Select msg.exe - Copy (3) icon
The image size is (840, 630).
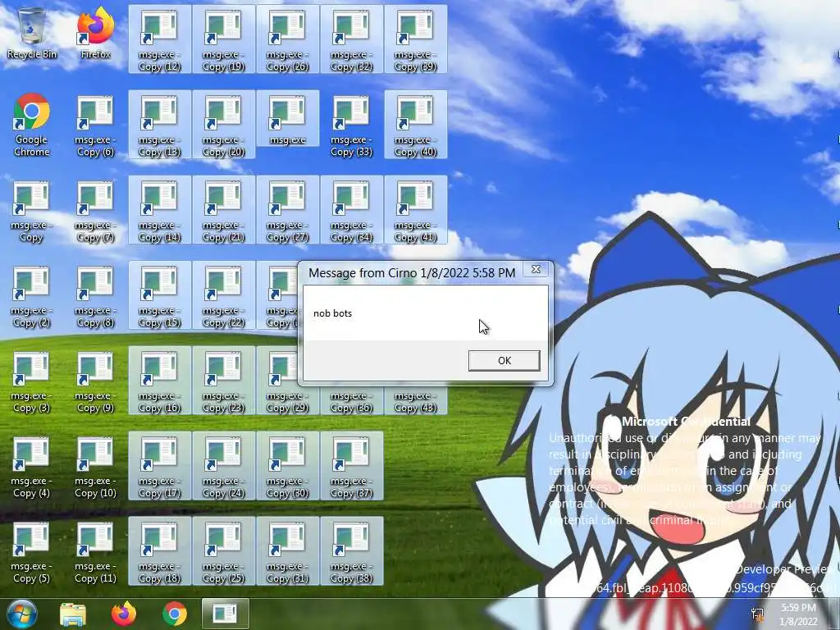pos(32,381)
